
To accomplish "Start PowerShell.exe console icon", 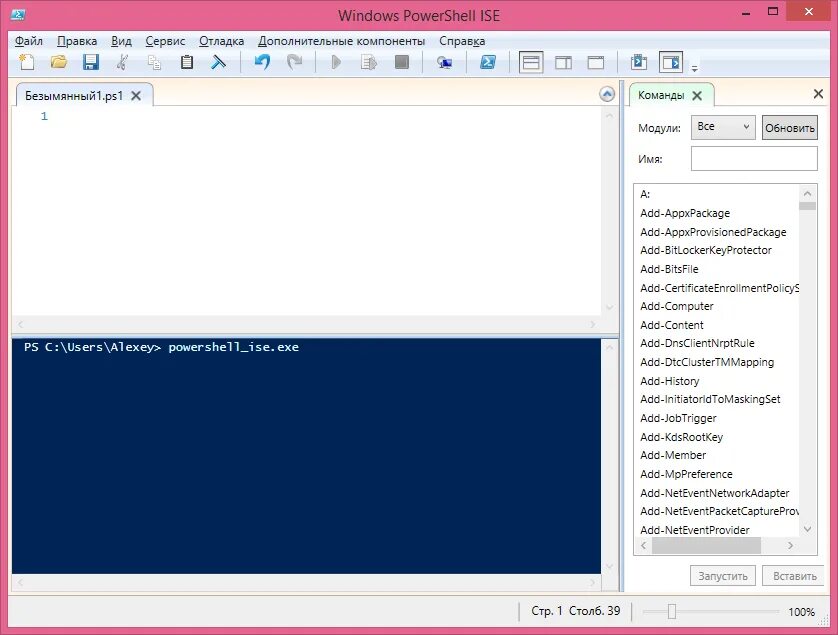I will (x=487, y=63).
